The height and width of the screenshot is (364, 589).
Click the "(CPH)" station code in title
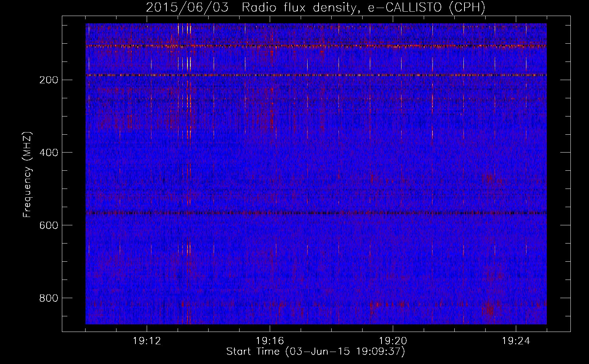[x=467, y=8]
